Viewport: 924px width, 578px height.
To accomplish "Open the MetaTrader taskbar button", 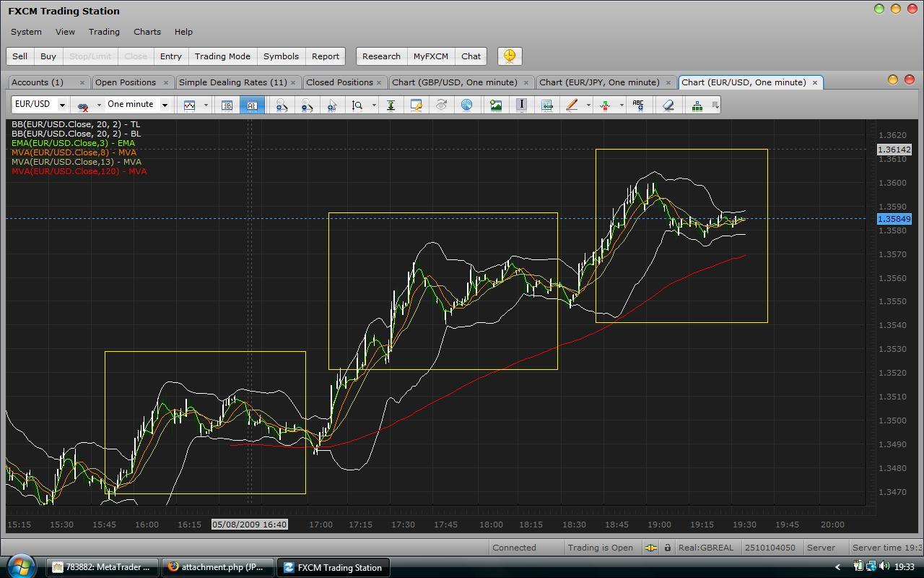I will [x=103, y=567].
